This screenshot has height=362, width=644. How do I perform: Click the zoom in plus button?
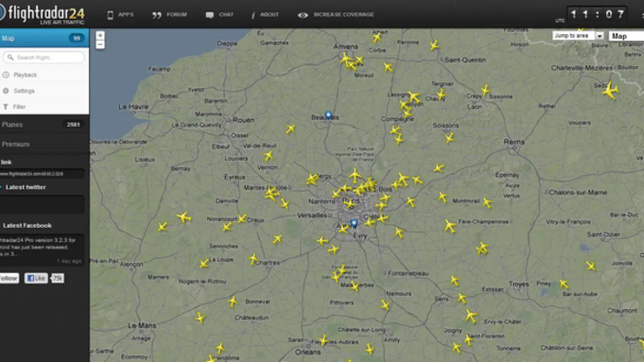point(100,35)
